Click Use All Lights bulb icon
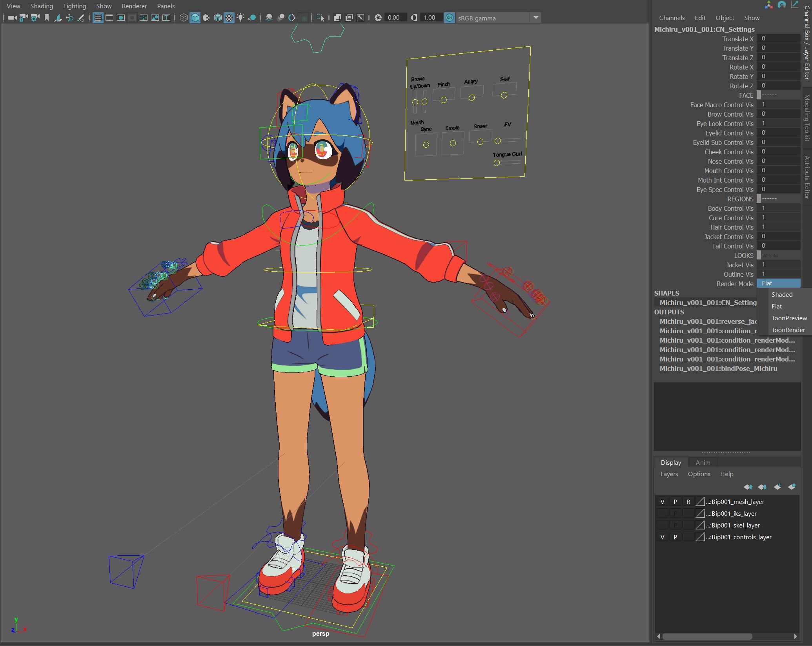This screenshot has width=812, height=646. click(240, 18)
